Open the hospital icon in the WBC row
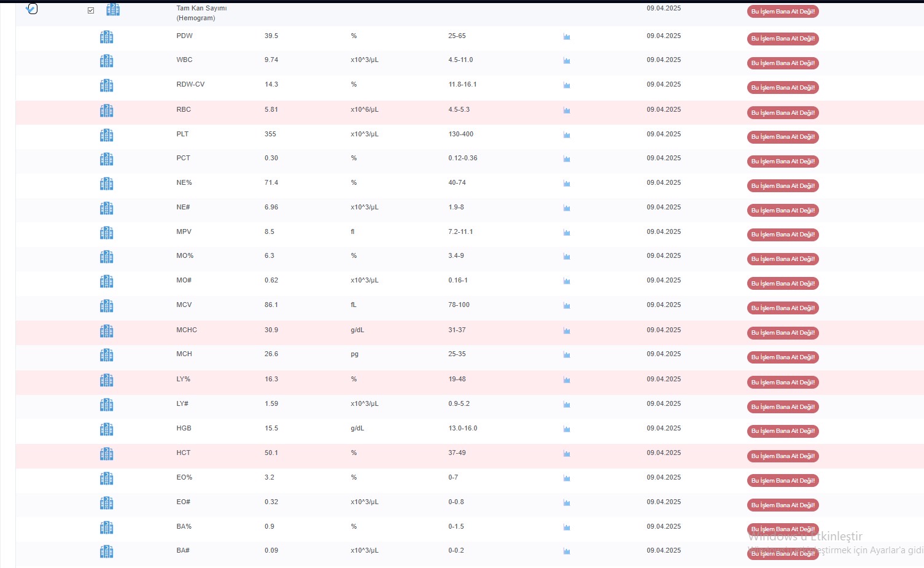The image size is (924, 568). click(x=106, y=61)
